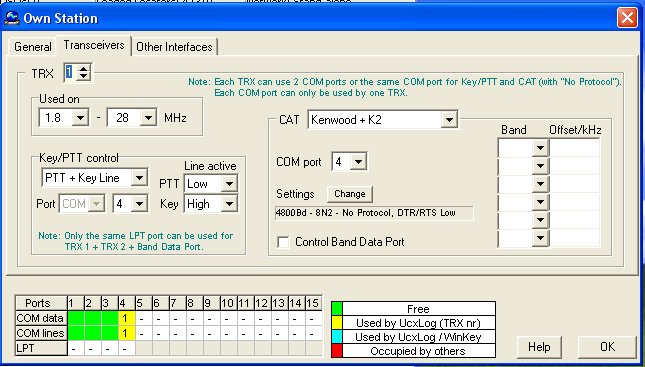The image size is (645, 367).
Task: Click the Own Station title bar app icon
Action: [11, 18]
